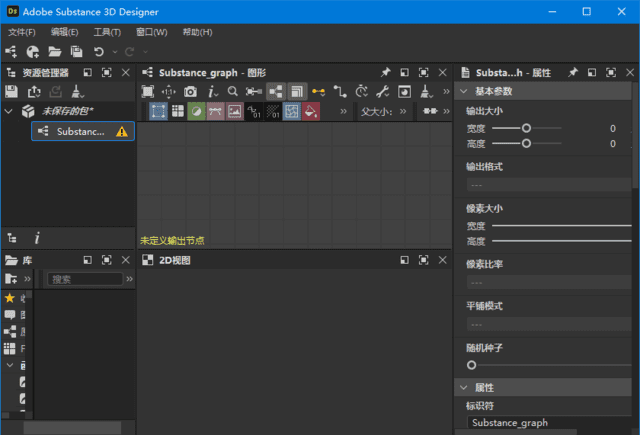The image size is (640, 435).
Task: Adjust the 随机种子 slider handle
Action: coord(471,365)
